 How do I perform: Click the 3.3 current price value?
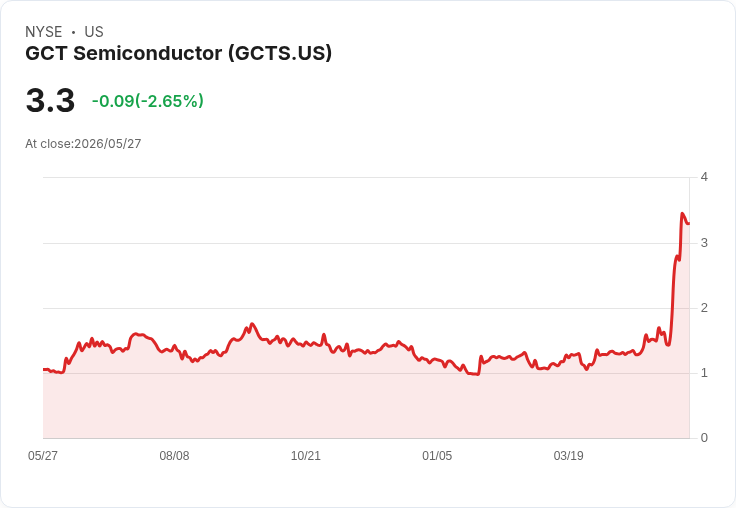[x=50, y=100]
